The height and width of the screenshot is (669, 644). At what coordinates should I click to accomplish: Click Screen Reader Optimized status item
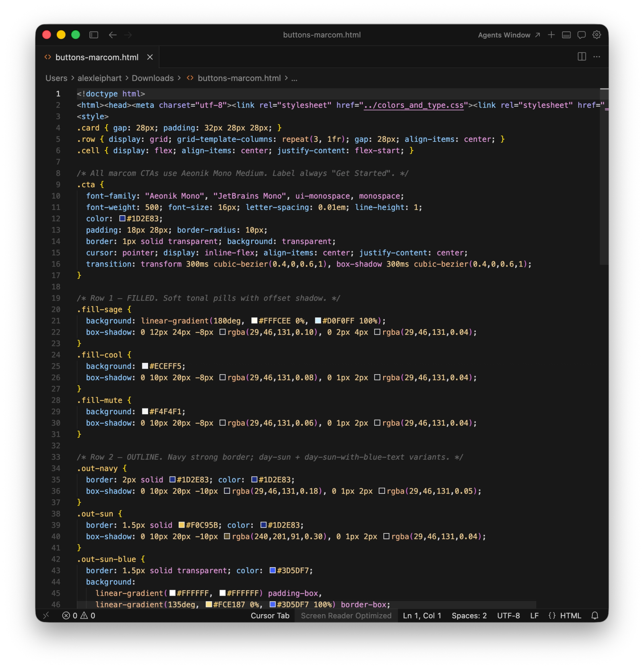click(346, 615)
